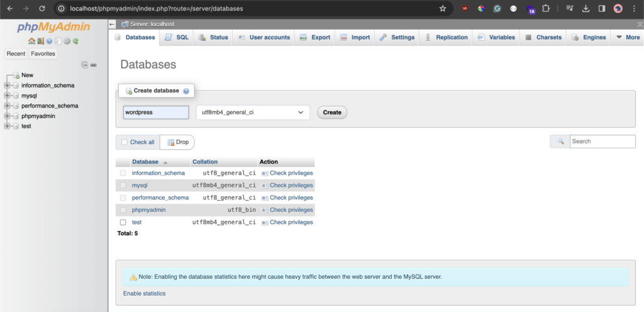Expand the performance_schema tree node
Screen dimensions: 644x312
6,106
